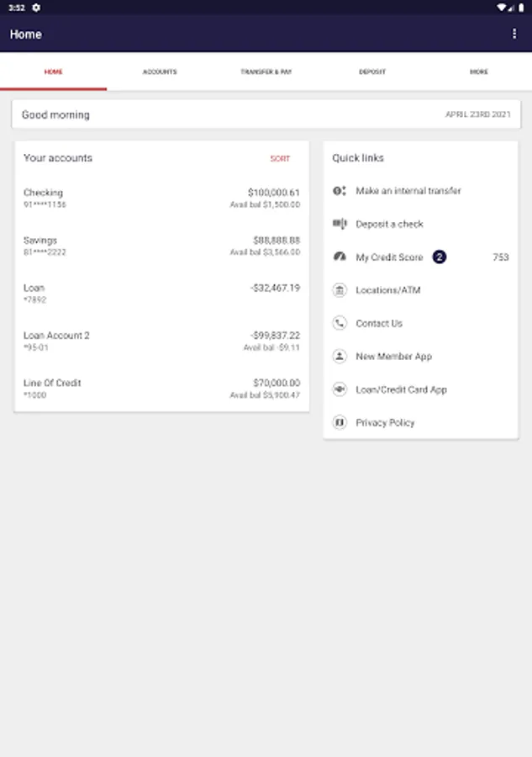
Task: Open the Checking account details
Action: [161, 198]
